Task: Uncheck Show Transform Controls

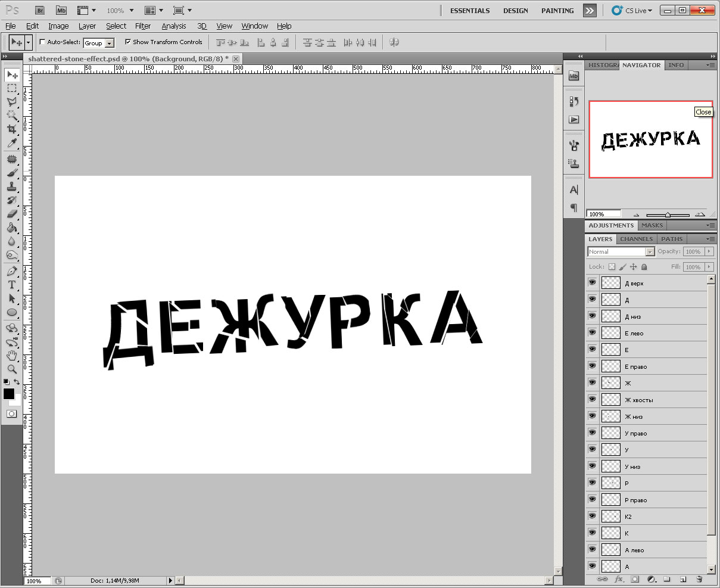Action: click(x=128, y=42)
